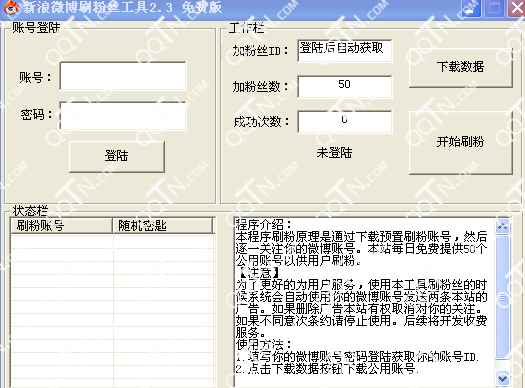This screenshot has height=388, width=525.
Task: Close the 新浪微博刷粉丝工具 window
Action: point(516,8)
